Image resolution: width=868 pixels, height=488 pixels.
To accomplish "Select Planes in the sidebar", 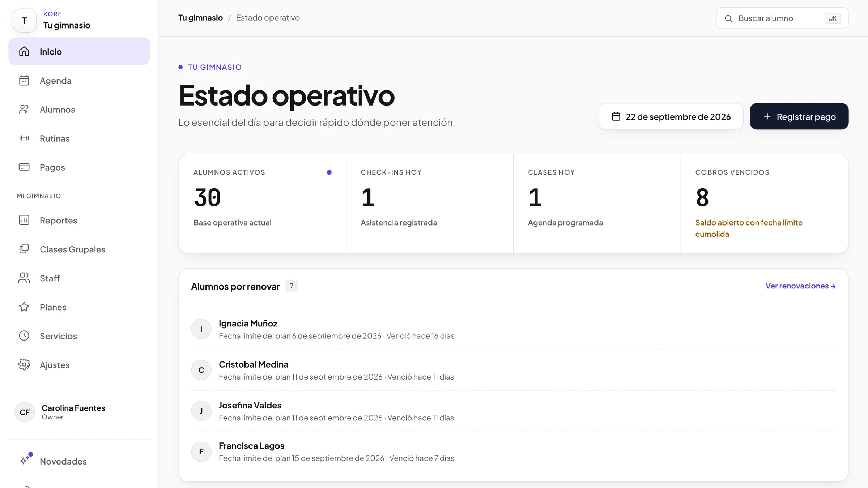I will point(79,307).
